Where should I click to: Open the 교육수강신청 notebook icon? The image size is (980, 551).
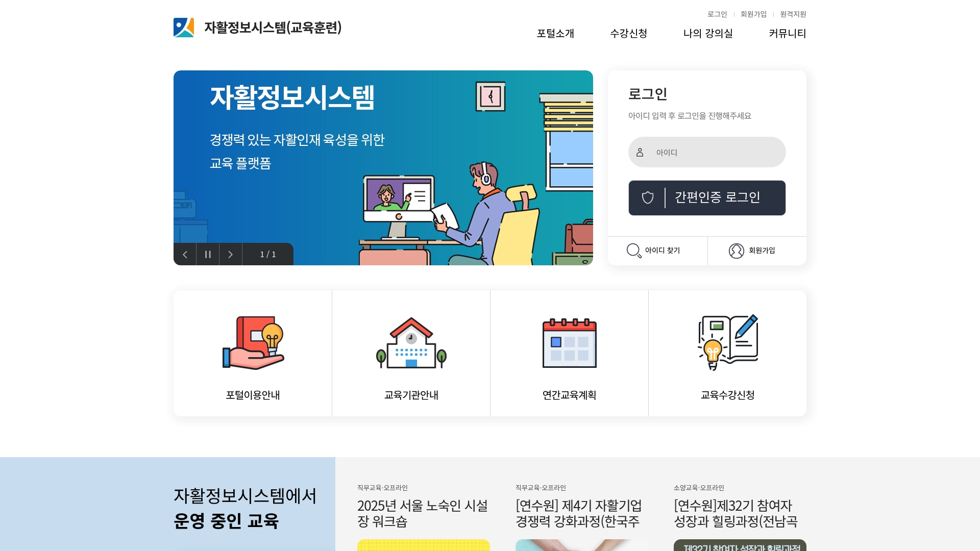(728, 342)
